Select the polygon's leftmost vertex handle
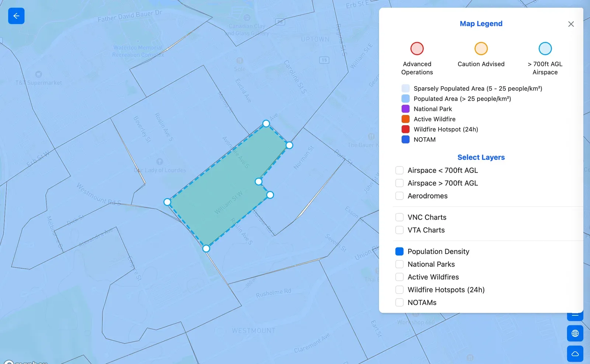 coord(167,202)
